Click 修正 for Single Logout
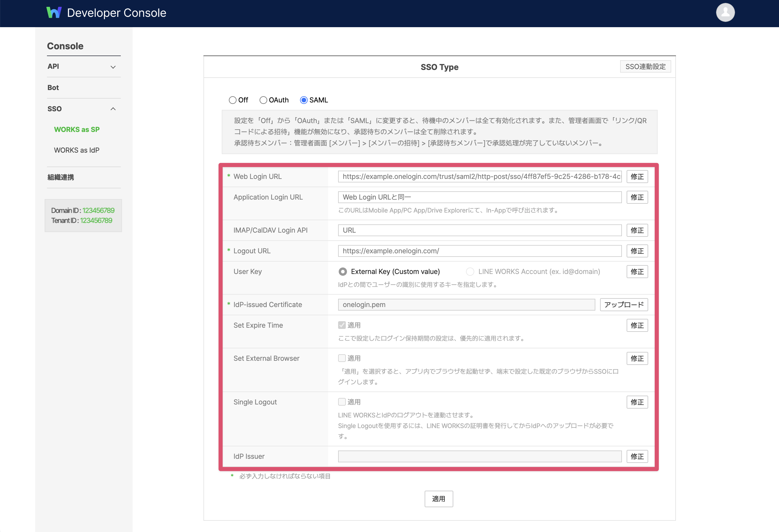The width and height of the screenshot is (779, 532). pos(637,402)
